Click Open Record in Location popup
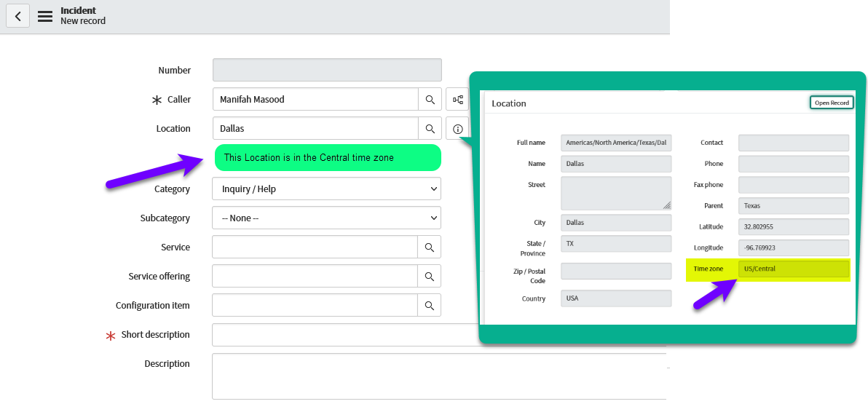Viewport: 868px width, 404px height. [832, 103]
